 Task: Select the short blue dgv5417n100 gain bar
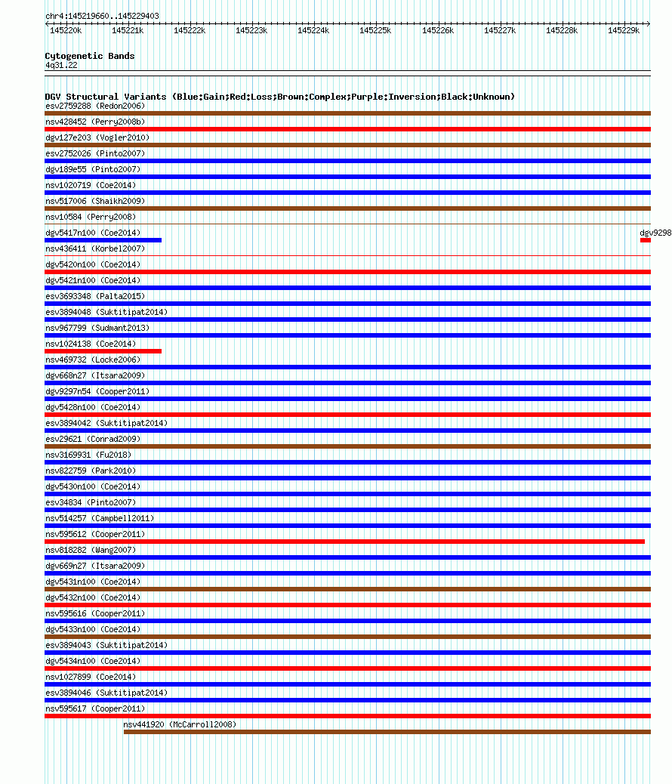[103, 240]
